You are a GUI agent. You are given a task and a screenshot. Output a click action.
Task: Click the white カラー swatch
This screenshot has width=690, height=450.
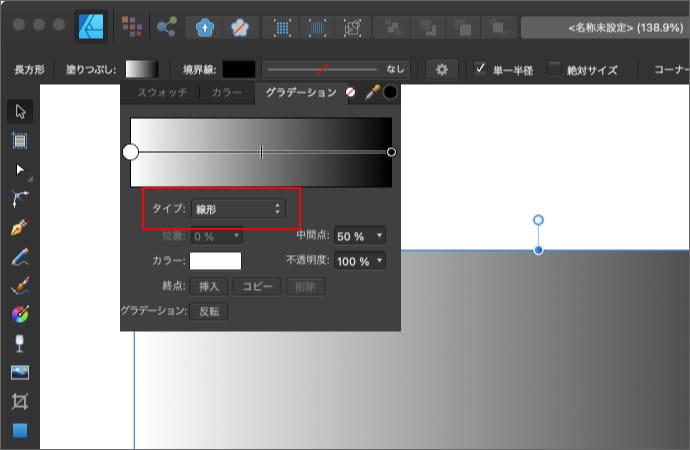click(x=215, y=261)
